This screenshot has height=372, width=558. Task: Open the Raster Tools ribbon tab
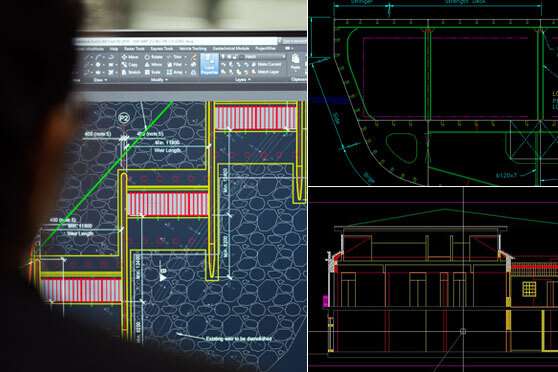[x=134, y=49]
